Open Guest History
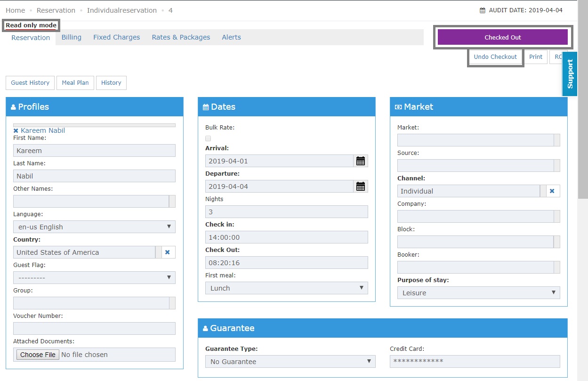588x381 pixels. (x=30, y=83)
